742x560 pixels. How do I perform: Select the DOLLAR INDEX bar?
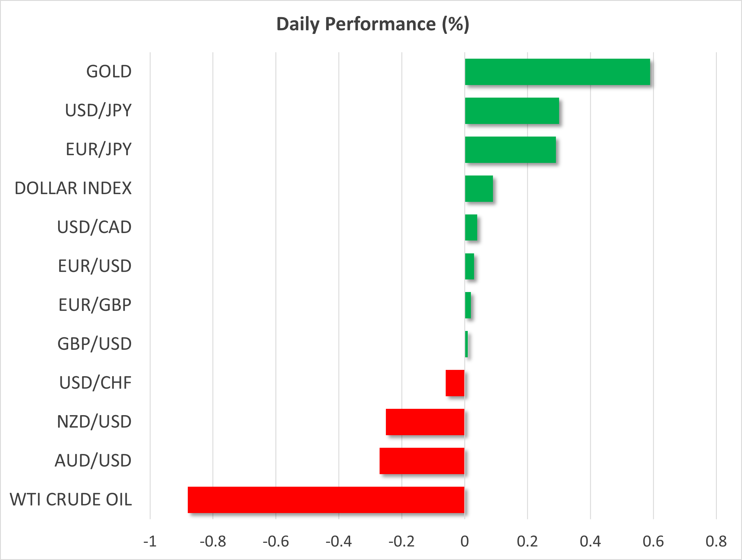[479, 189]
